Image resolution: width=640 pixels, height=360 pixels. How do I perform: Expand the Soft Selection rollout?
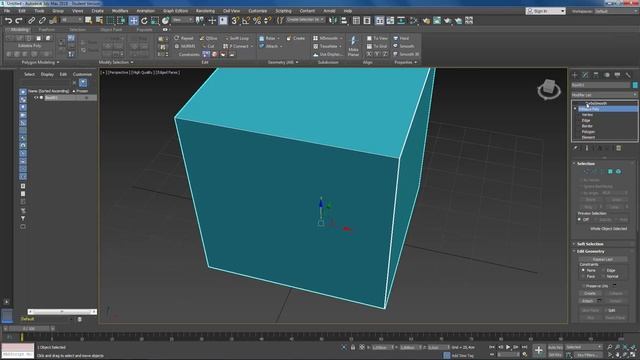click(590, 244)
